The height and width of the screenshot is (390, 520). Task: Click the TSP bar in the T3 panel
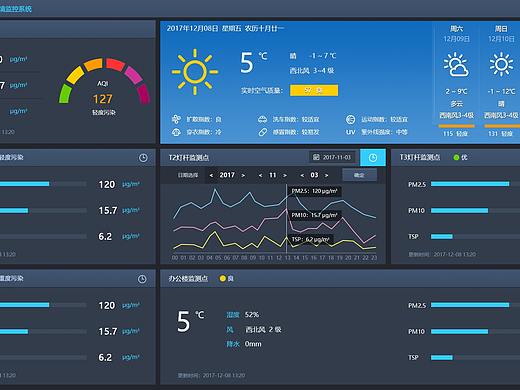[442, 236]
